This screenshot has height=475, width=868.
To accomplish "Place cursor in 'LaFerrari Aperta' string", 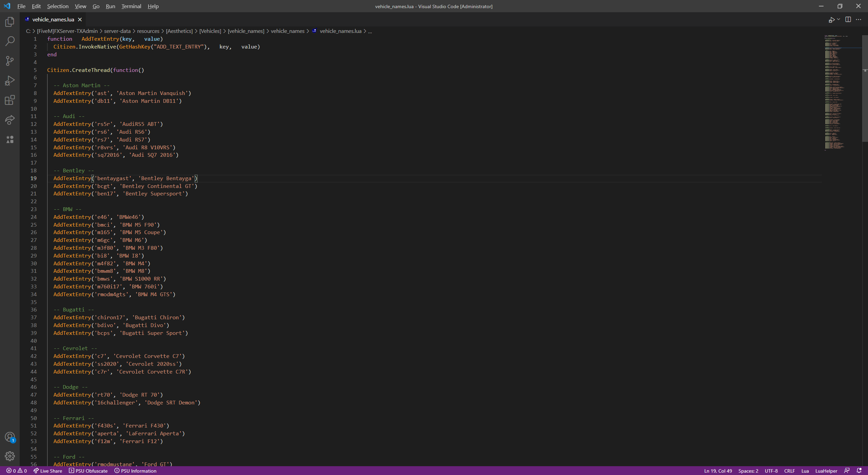I will 154,433.
